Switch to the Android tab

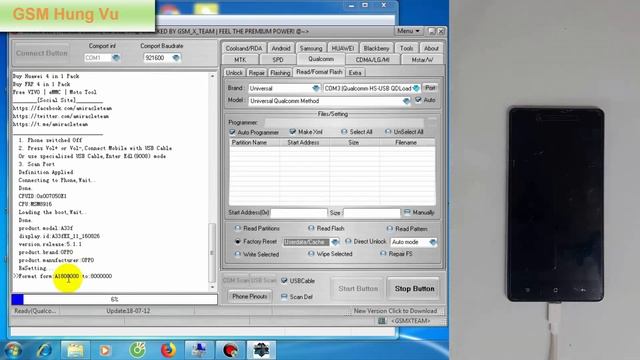tap(281, 48)
